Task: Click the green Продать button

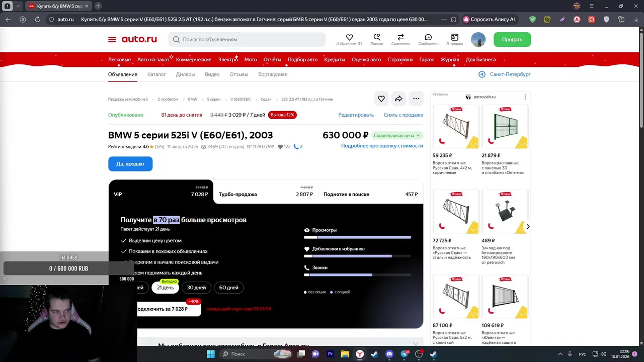Action: (512, 39)
